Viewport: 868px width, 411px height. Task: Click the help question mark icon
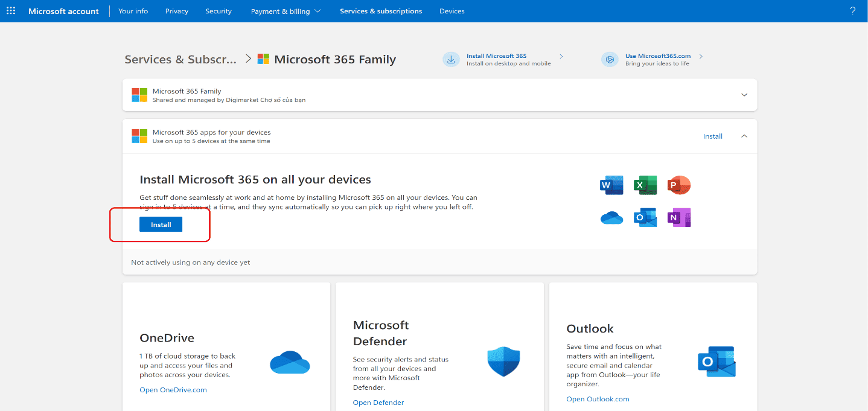pyautogui.click(x=852, y=11)
